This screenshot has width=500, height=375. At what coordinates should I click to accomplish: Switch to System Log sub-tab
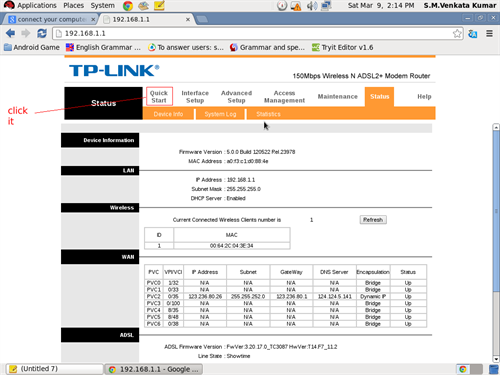(x=220, y=114)
